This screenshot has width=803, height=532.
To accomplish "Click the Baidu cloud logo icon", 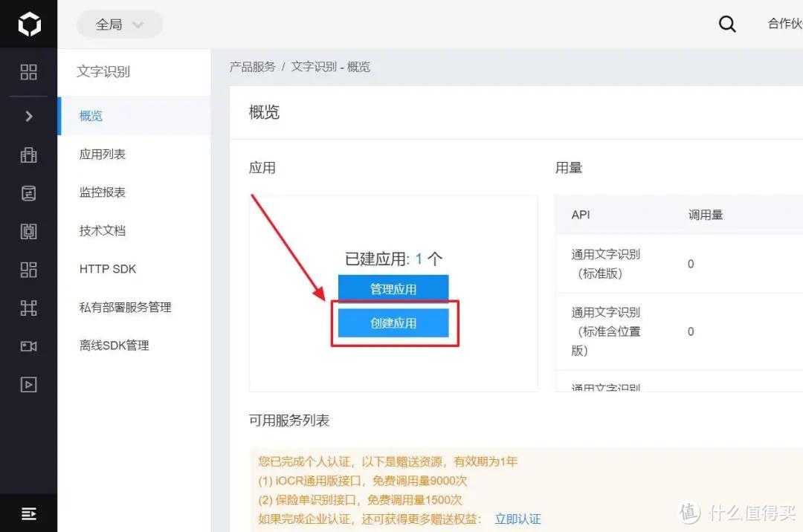I will (29, 24).
